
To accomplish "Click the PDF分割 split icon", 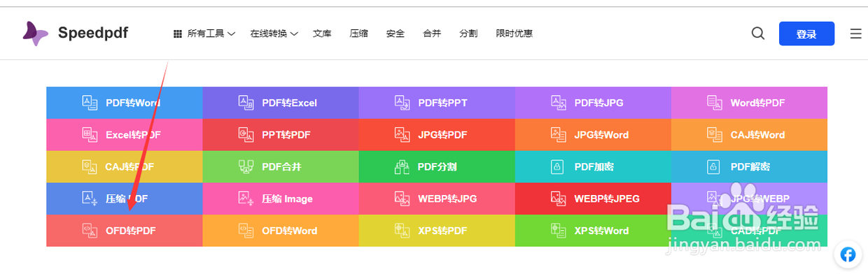I will 402,166.
